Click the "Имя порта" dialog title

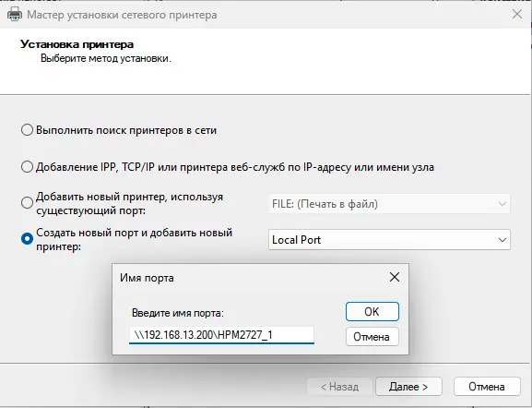[x=147, y=278]
